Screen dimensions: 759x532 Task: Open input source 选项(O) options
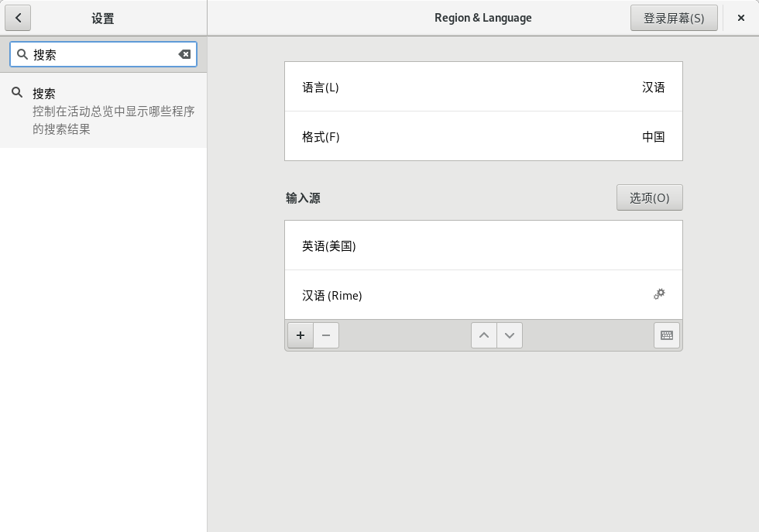tap(649, 197)
